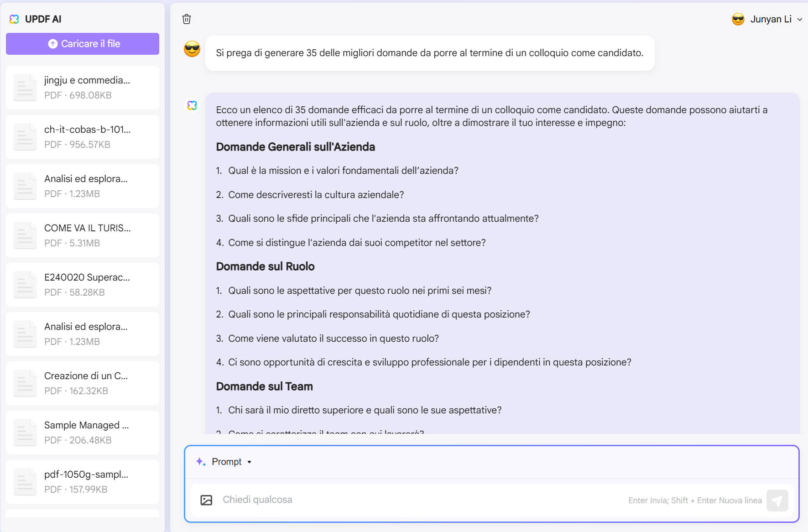Open jingju e commedia file name

87,80
